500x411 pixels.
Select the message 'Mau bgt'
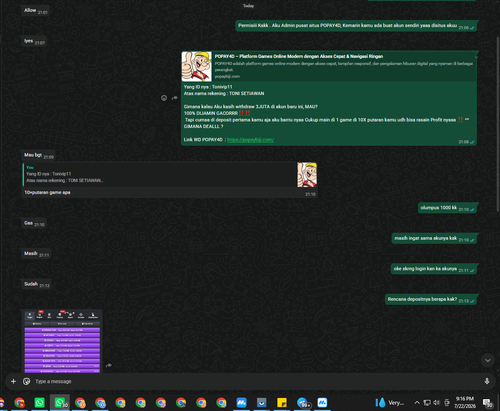click(x=39, y=155)
